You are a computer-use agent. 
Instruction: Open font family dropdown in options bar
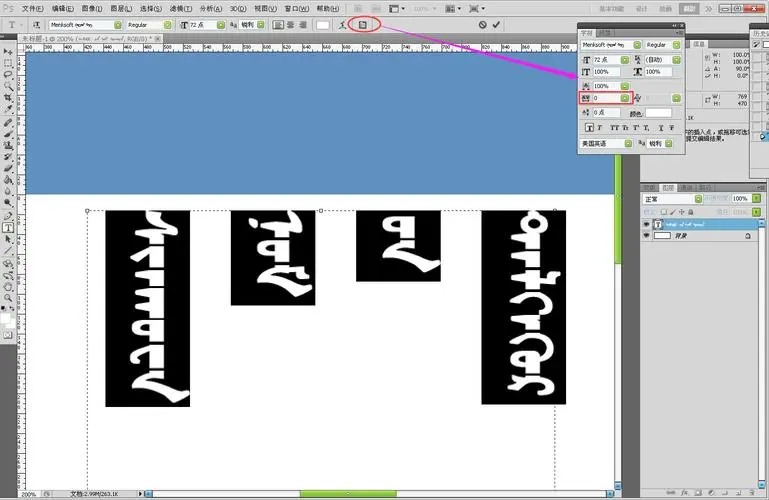coord(118,25)
